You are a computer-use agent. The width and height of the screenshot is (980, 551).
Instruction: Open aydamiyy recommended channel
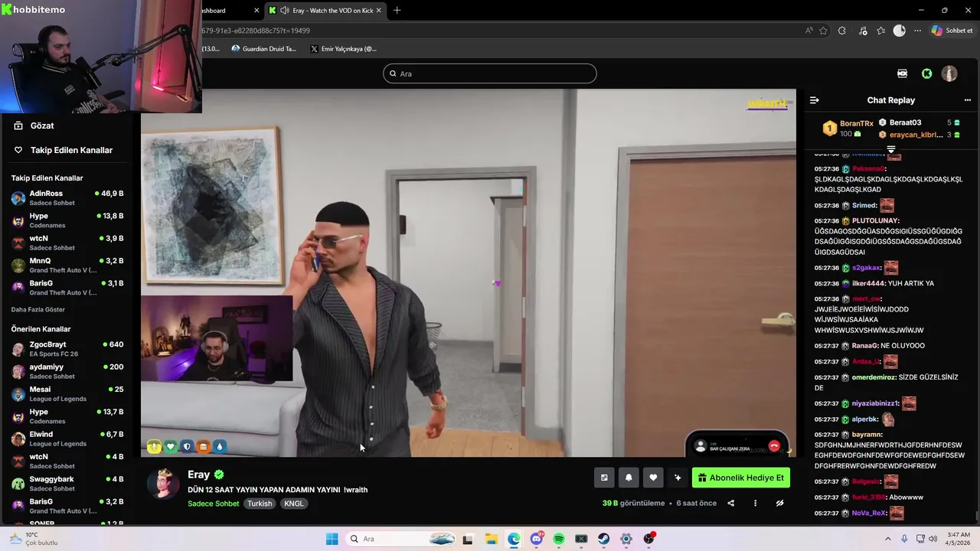tap(67, 371)
